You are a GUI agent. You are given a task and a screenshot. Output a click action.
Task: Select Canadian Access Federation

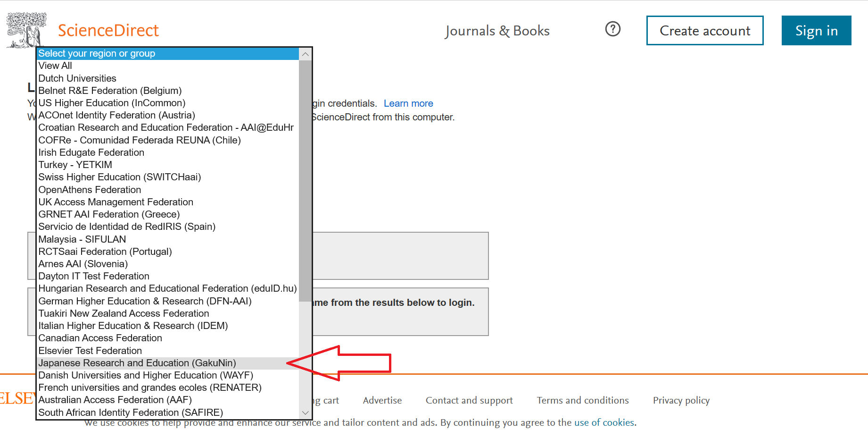pos(168,338)
